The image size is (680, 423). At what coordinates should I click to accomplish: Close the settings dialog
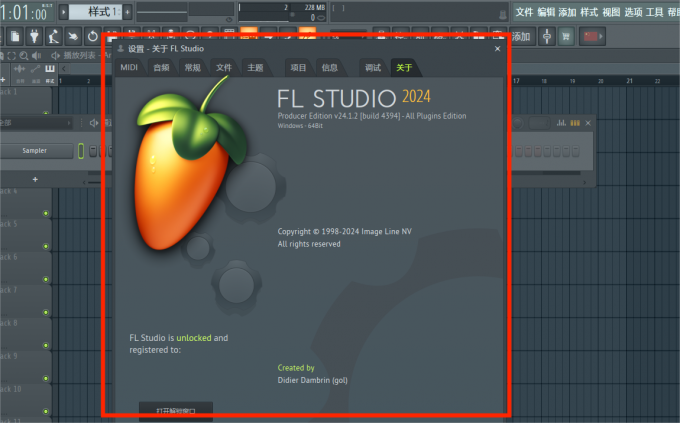pos(497,49)
